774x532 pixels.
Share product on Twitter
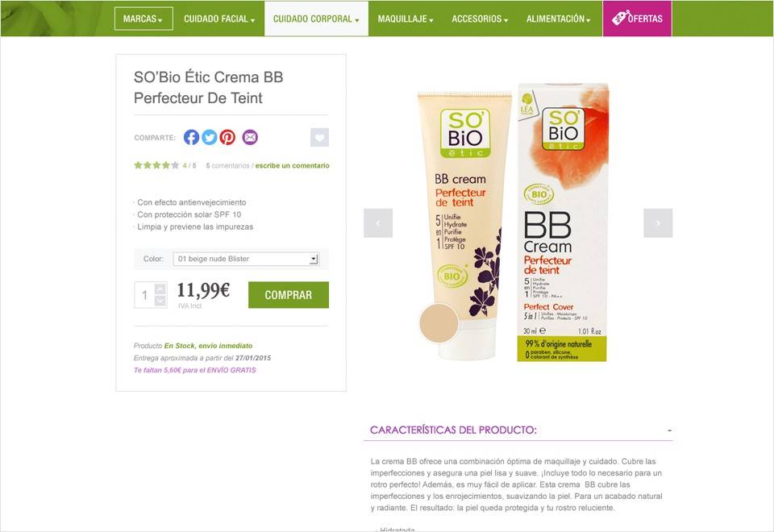coord(210,137)
